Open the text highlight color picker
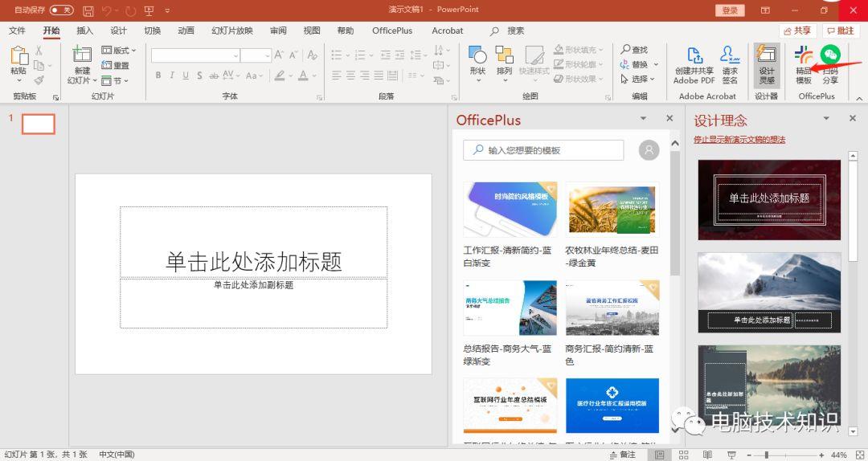Screen dimensions: 868x461 coord(290,75)
